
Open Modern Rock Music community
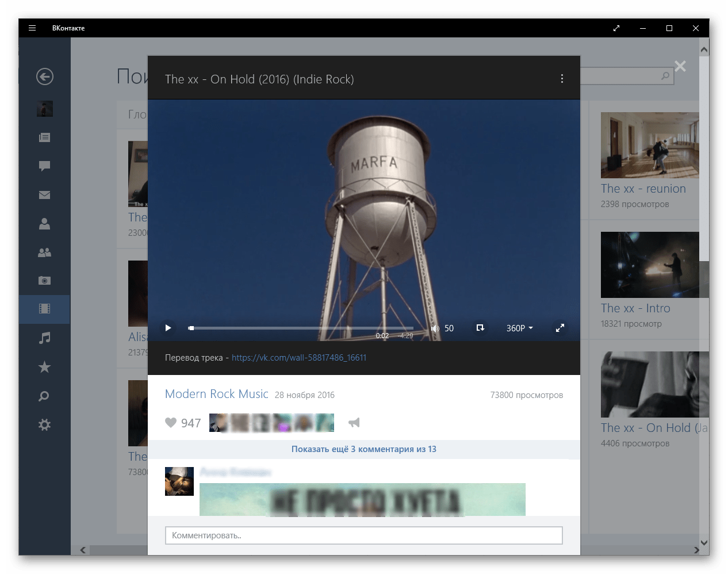217,394
